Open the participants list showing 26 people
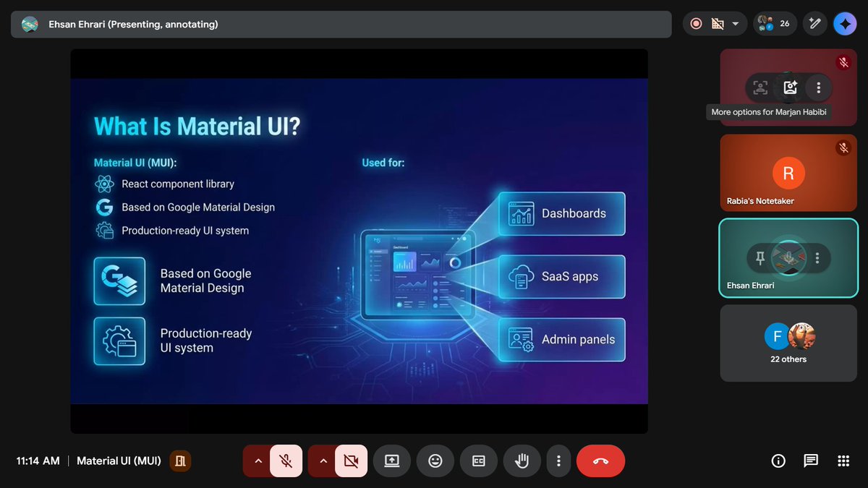This screenshot has width=868, height=488. [x=775, y=24]
